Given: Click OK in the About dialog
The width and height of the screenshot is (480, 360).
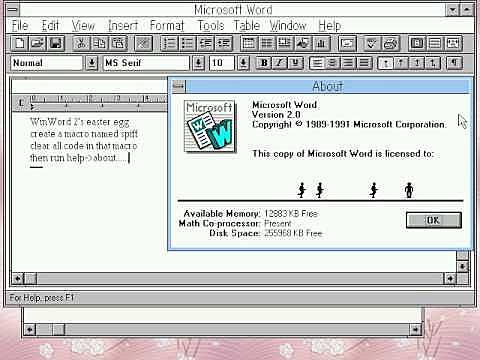Looking at the screenshot, I should pyautogui.click(x=434, y=220).
